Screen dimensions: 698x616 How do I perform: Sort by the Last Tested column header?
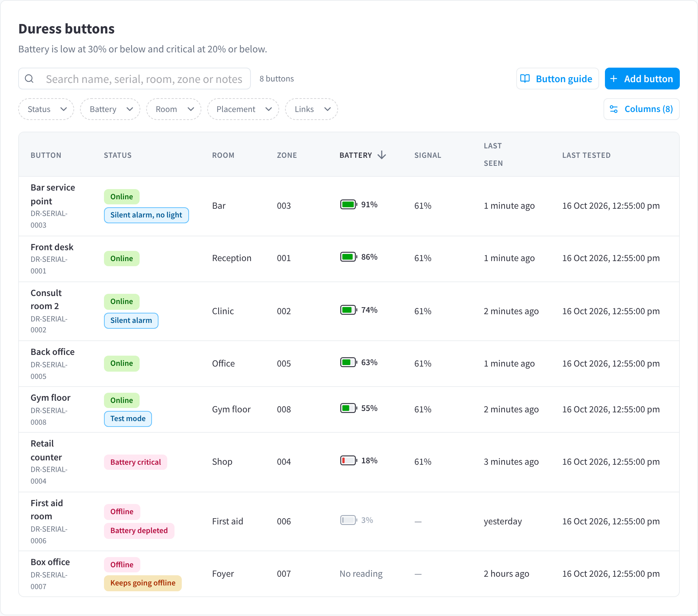[586, 155]
